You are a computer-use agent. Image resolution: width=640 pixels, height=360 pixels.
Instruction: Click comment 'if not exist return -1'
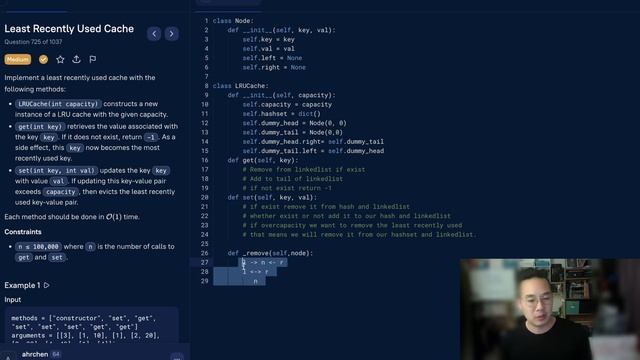click(x=287, y=188)
